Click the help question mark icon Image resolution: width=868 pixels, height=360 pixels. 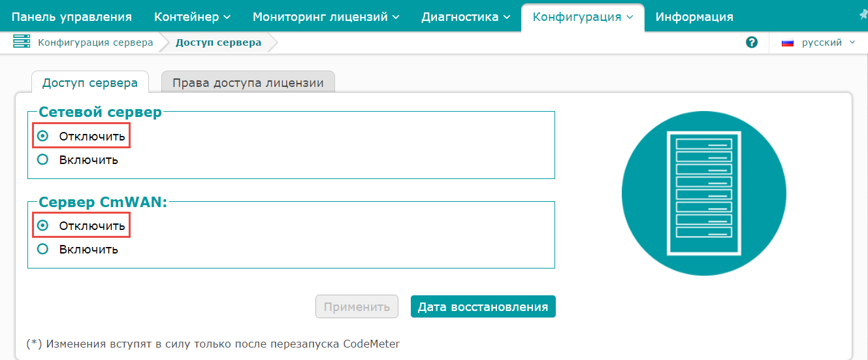(752, 42)
